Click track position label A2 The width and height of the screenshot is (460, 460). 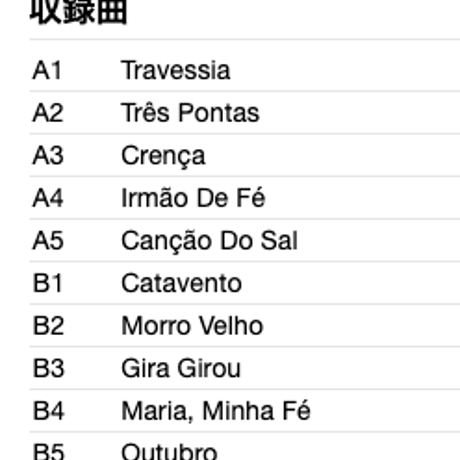[x=48, y=113]
